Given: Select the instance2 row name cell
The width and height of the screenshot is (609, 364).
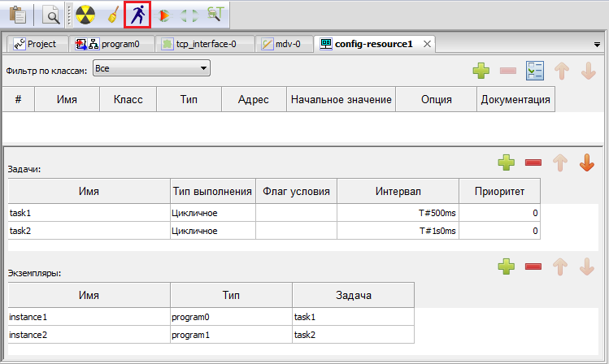Looking at the screenshot, I should pos(89,334).
